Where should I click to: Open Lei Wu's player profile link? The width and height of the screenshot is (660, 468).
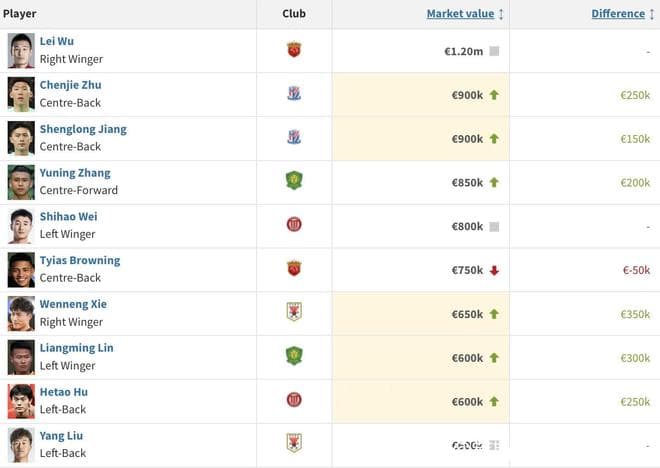(x=57, y=41)
